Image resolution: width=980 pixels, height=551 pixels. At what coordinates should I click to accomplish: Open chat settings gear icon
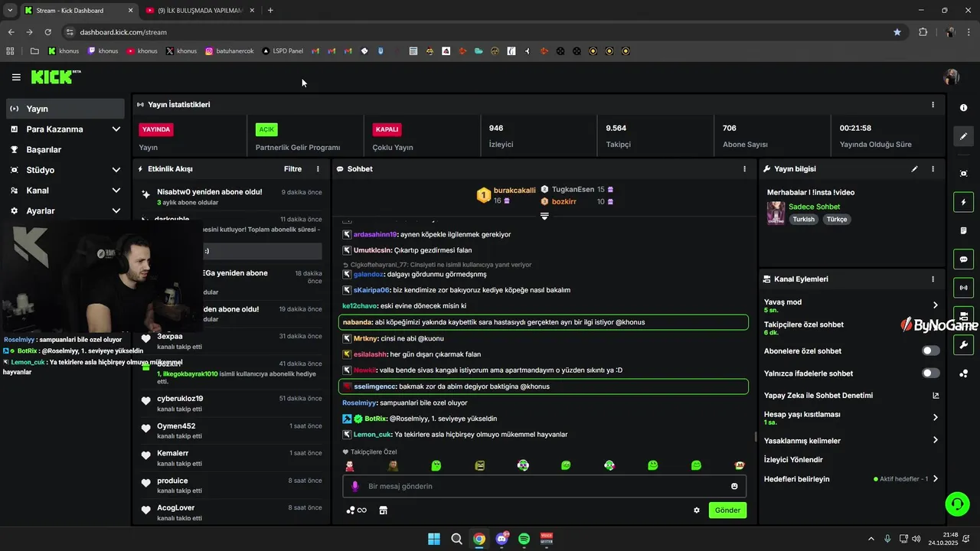pos(697,510)
